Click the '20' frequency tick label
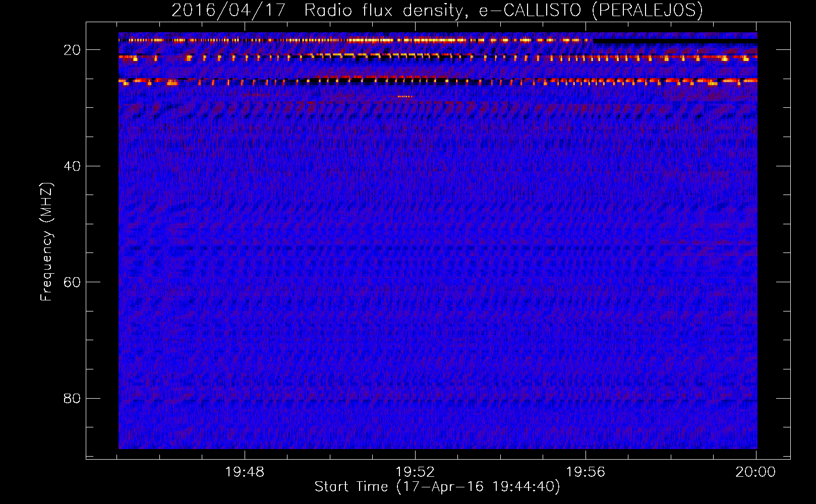 pyautogui.click(x=72, y=50)
